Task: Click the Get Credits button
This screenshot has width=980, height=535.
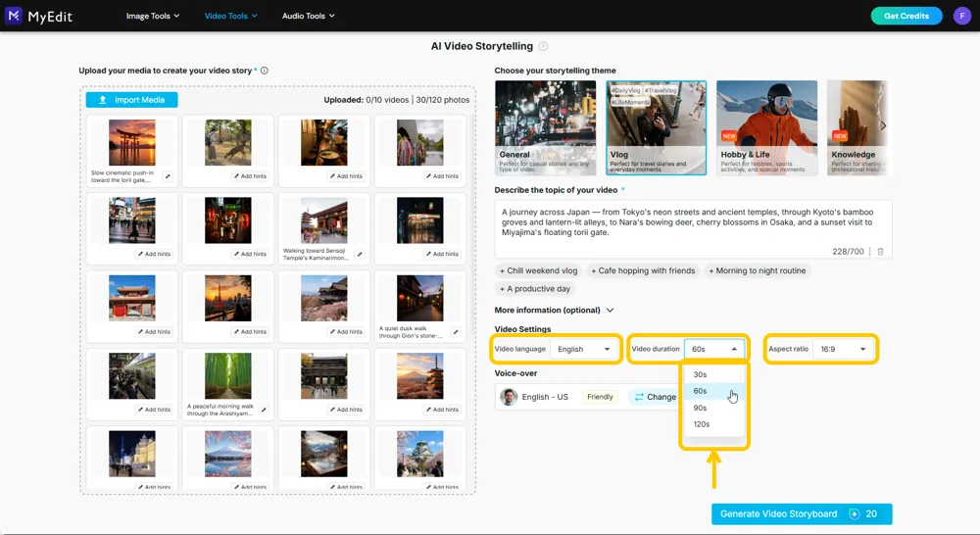Action: 906,16
